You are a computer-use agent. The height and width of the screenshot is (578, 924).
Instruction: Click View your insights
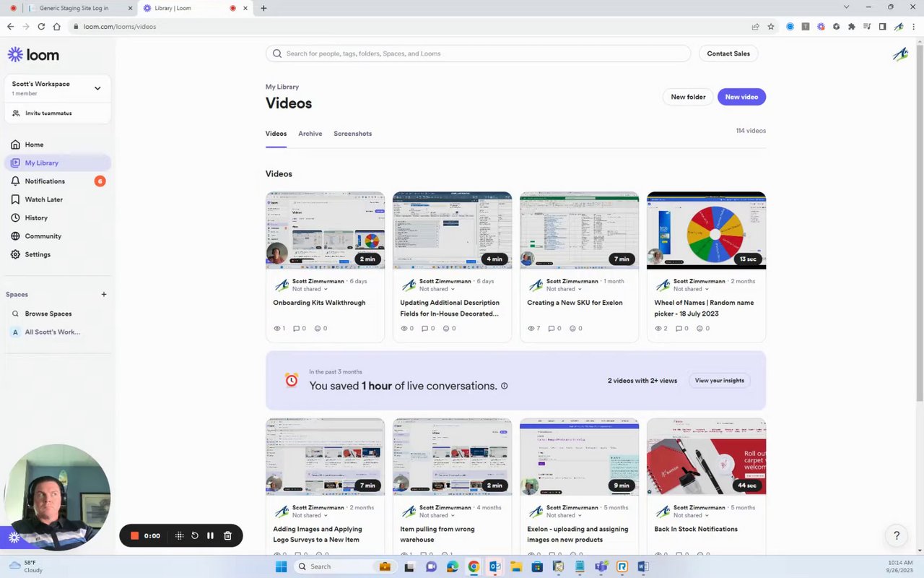tap(719, 381)
